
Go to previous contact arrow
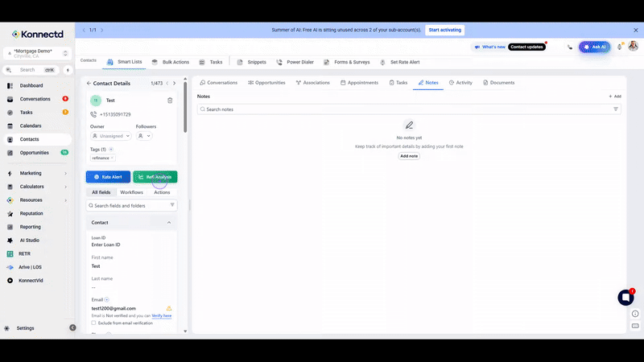click(x=167, y=84)
